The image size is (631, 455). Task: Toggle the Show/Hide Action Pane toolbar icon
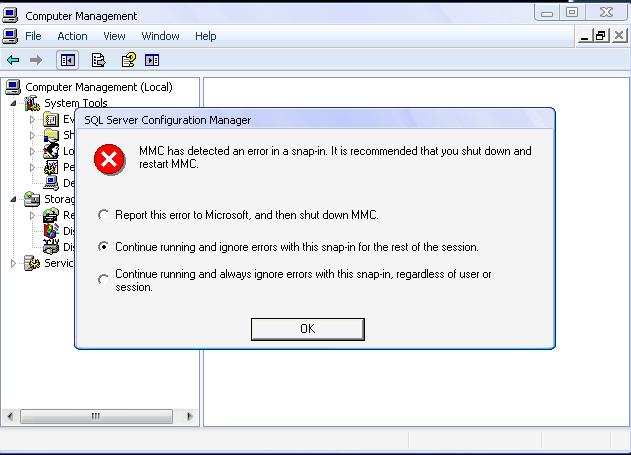(x=152, y=60)
